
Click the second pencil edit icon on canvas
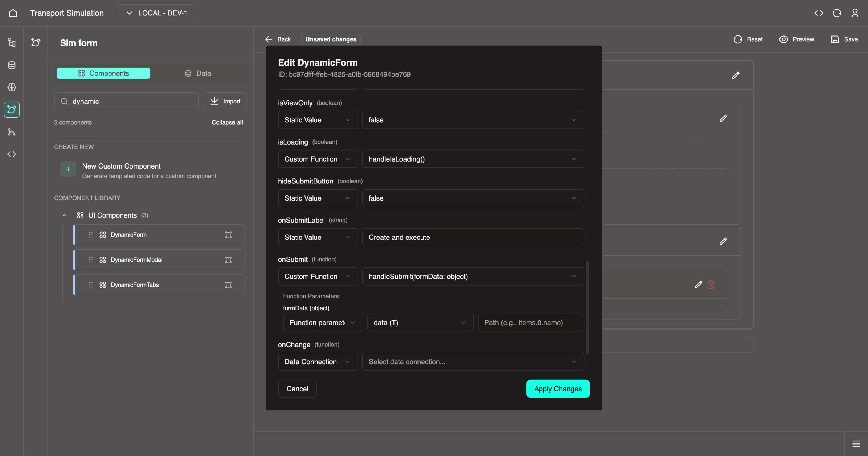[723, 118]
